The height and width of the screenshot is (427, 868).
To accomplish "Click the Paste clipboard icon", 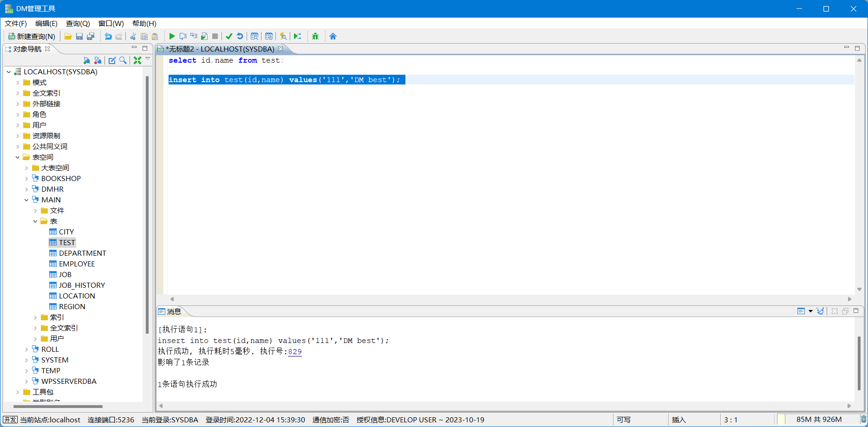I will click(x=155, y=36).
